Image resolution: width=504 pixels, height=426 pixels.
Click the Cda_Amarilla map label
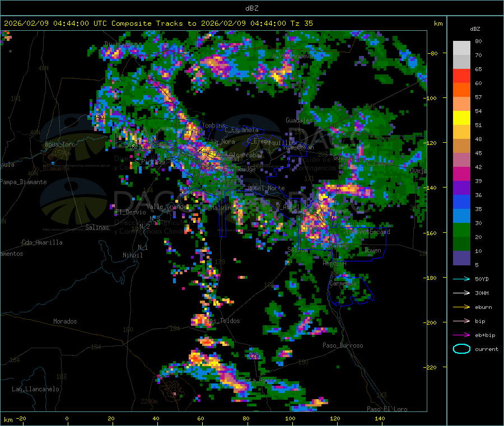[42, 242]
